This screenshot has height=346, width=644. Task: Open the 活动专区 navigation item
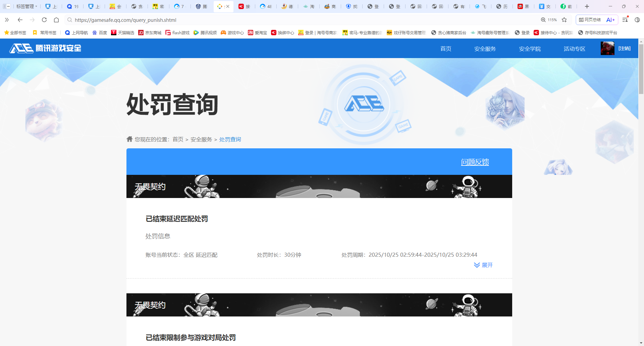pos(574,49)
